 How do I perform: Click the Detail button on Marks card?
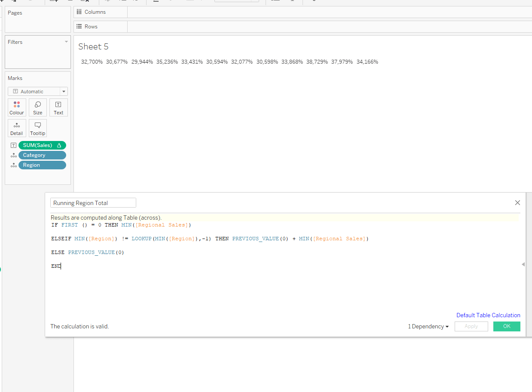pos(17,128)
